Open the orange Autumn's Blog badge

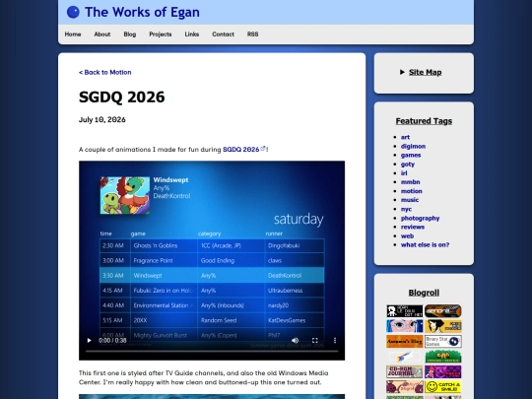[x=405, y=341]
